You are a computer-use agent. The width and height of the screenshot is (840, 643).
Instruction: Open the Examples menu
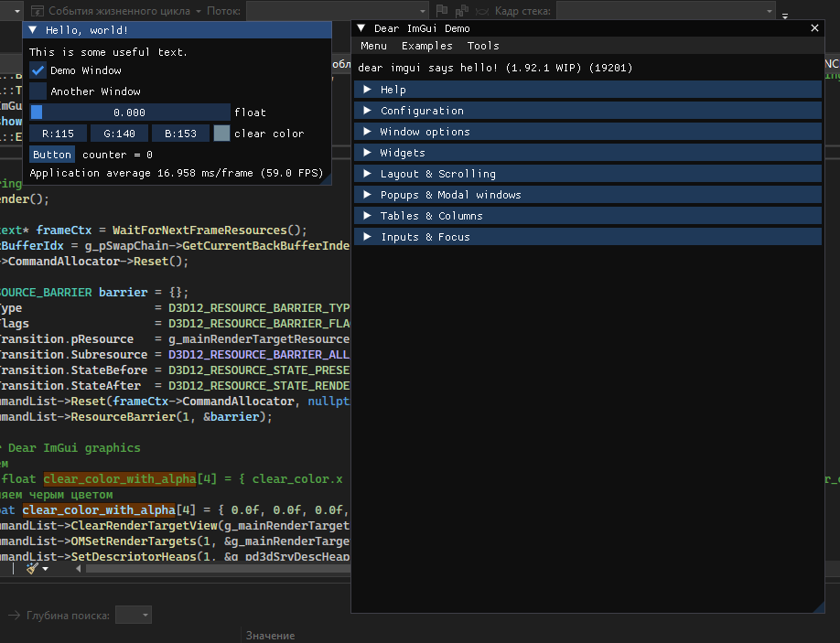pos(427,46)
